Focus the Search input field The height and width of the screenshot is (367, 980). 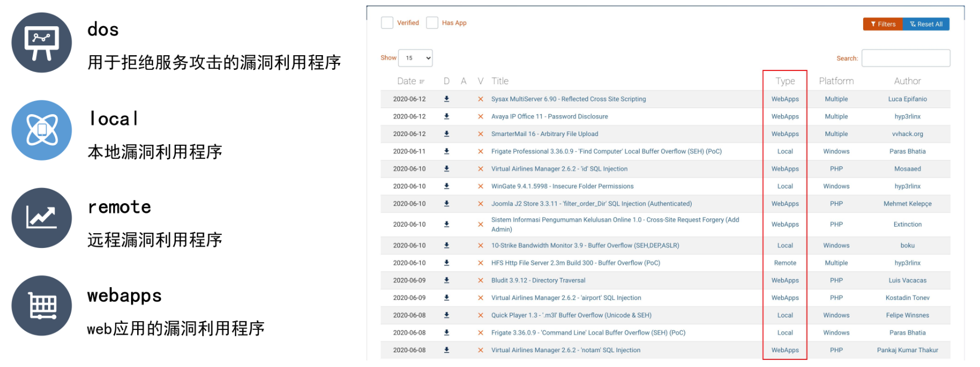pyautogui.click(x=905, y=58)
